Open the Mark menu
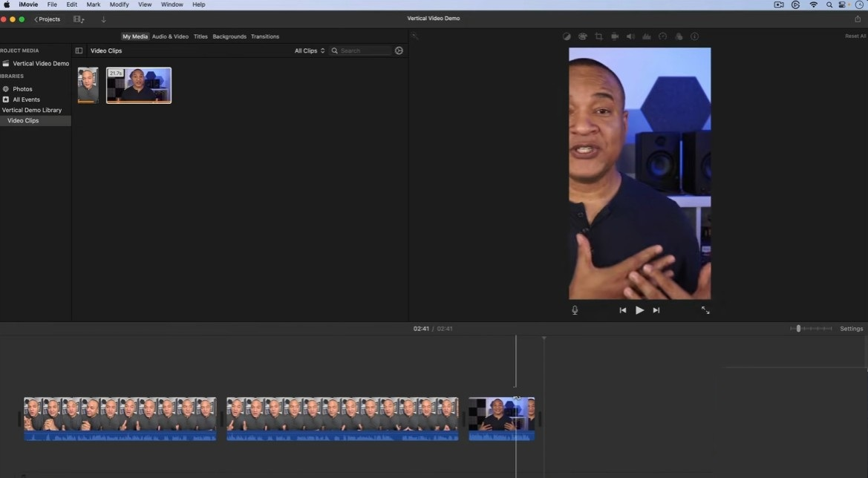This screenshot has height=478, width=868. 93,4
